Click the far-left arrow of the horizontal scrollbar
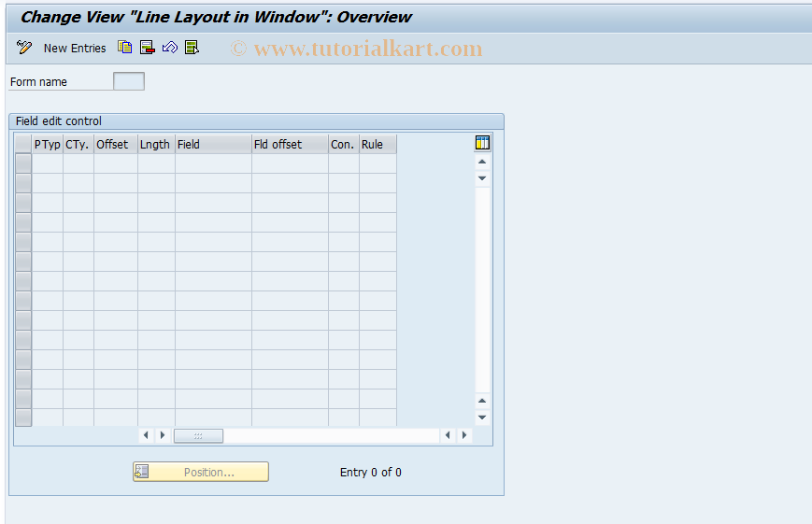Screen dimensions: 812x524 pyautogui.click(x=146, y=435)
